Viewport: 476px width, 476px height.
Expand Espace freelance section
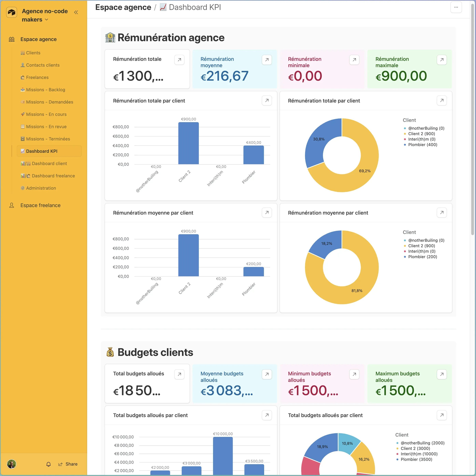pos(40,205)
